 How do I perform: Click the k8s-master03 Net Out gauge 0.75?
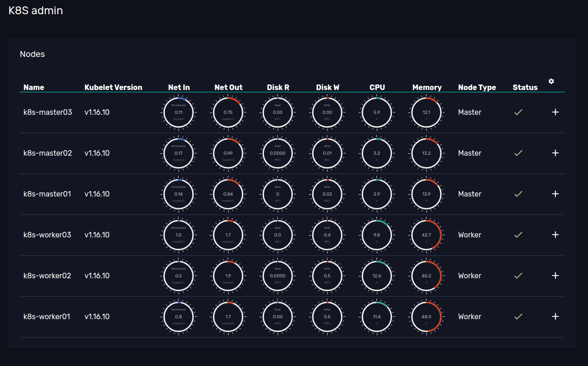229,112
